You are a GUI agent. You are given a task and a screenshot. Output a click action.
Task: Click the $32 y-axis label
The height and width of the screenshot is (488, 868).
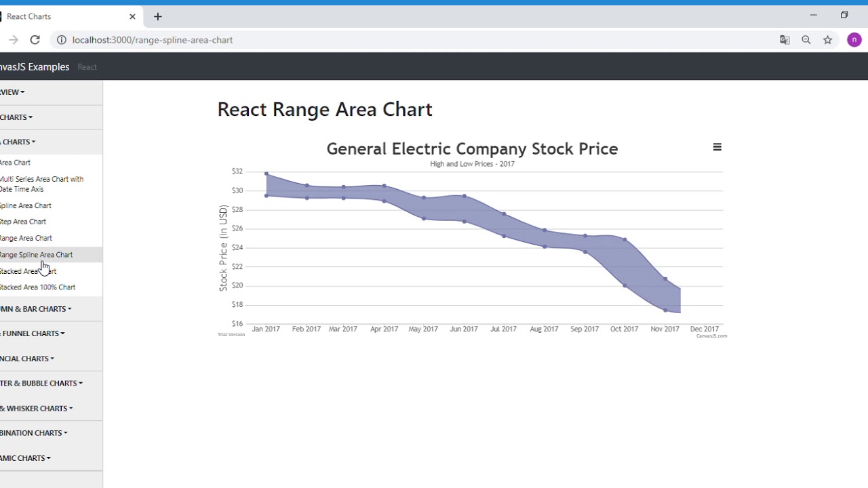[237, 171]
